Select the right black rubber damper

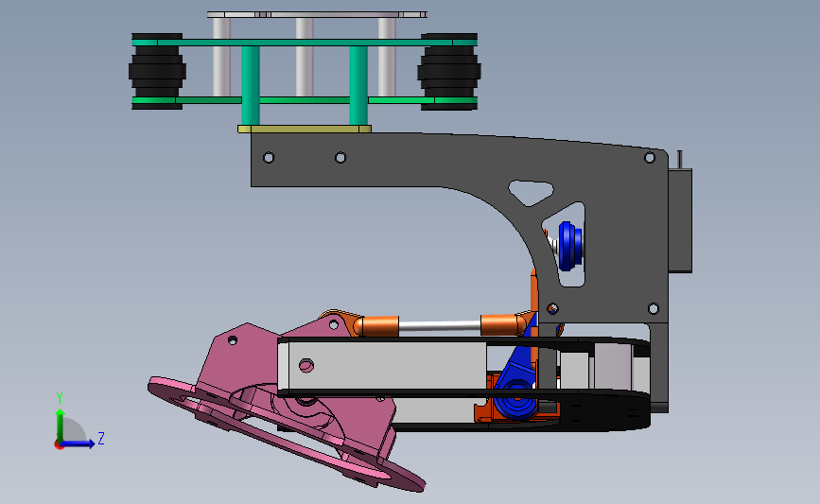click(x=449, y=72)
